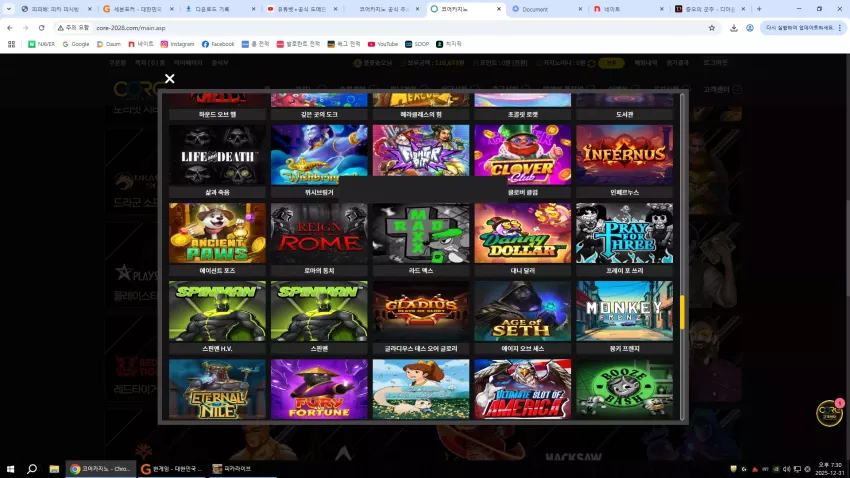Open the Google bookmark
Screen dimensions: 850x478
(x=75, y=44)
